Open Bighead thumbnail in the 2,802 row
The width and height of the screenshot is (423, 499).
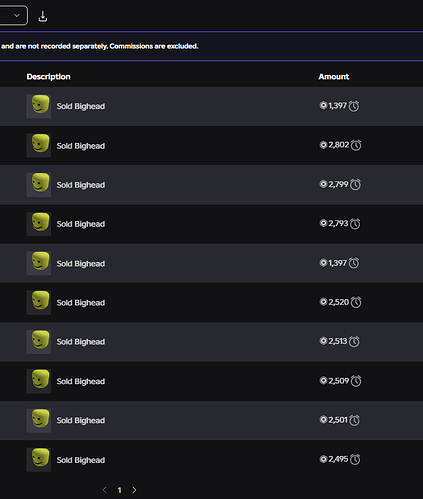coord(39,145)
